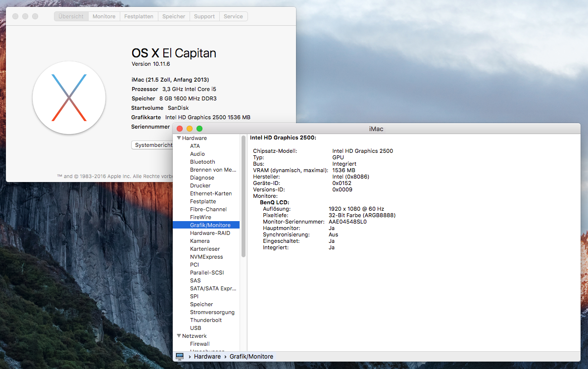Select Bluetooth in the hardware sidebar
588x369 pixels.
tap(202, 162)
